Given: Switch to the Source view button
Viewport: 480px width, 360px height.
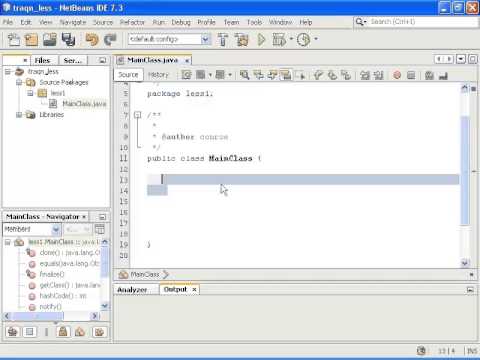Looking at the screenshot, I should point(128,75).
